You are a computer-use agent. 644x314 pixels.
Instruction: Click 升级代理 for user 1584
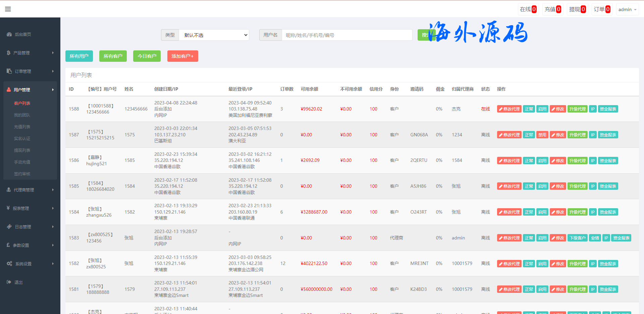coord(577,212)
